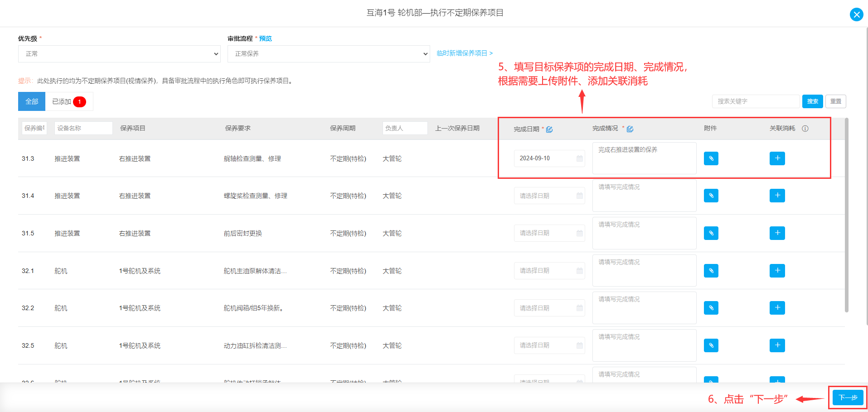868x412 pixels.
Task: Click the table's vertical scrollbar
Action: tap(847, 215)
